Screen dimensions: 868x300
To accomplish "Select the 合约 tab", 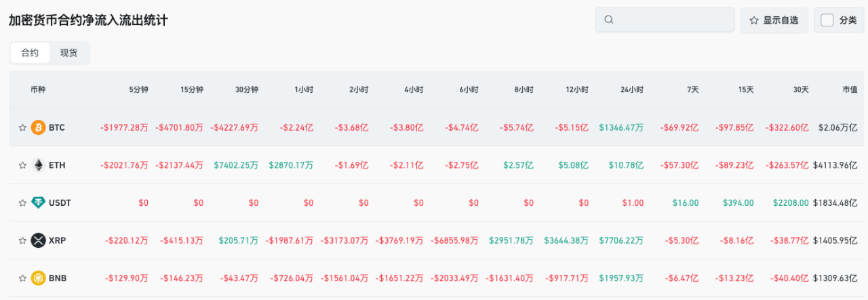I will (x=30, y=53).
